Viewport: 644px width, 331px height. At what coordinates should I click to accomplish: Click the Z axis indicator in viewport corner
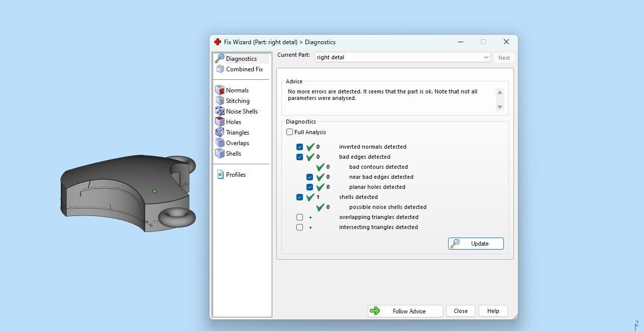point(636,324)
